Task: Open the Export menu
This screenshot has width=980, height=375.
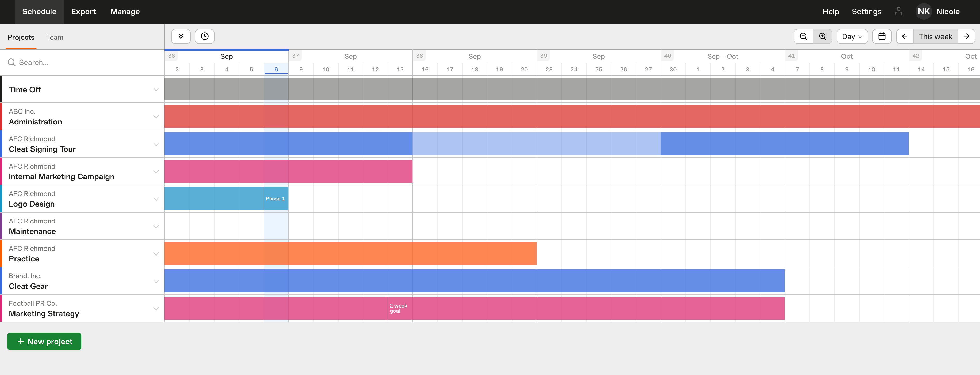Action: click(x=83, y=12)
